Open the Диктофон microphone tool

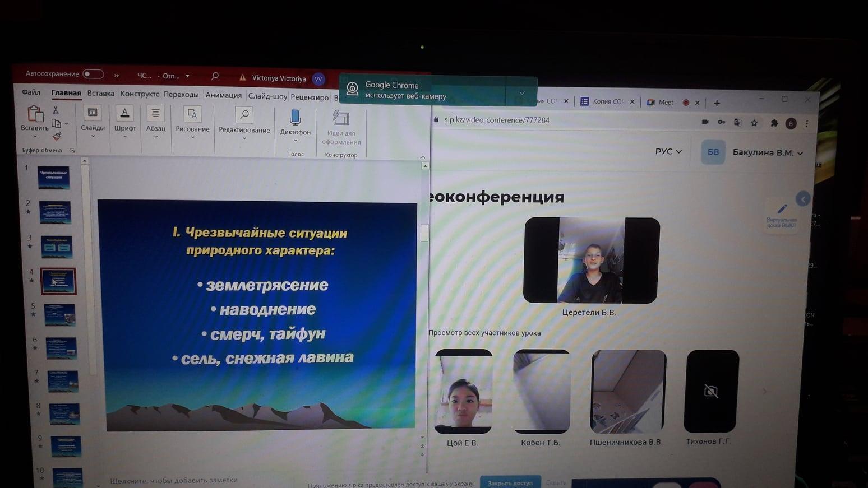tap(295, 118)
